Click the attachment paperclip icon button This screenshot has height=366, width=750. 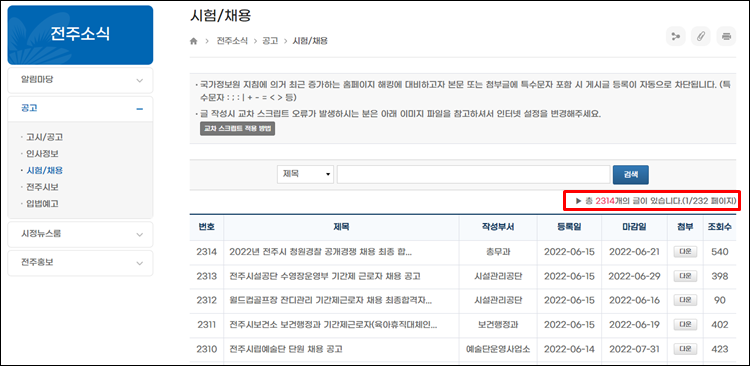(x=701, y=36)
